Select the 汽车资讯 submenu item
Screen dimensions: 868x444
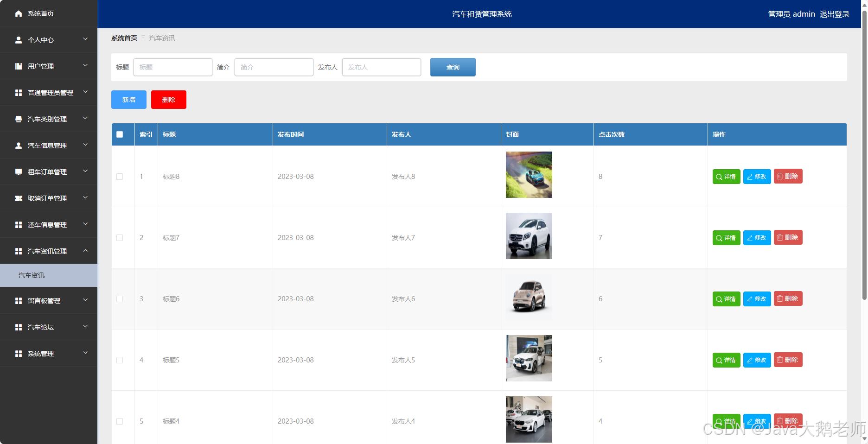point(49,275)
